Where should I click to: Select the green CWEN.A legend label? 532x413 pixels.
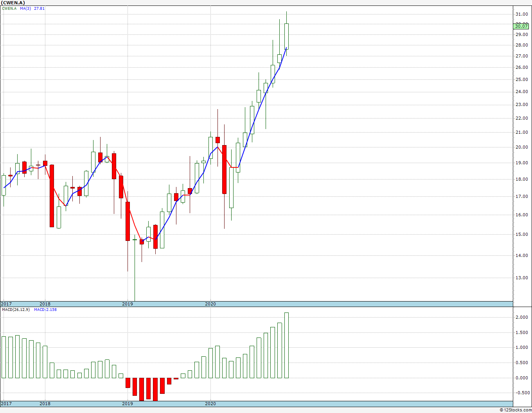[x=9, y=8]
